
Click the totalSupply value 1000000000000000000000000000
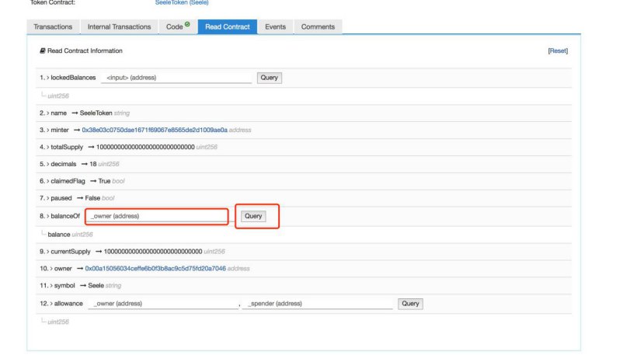pos(145,147)
